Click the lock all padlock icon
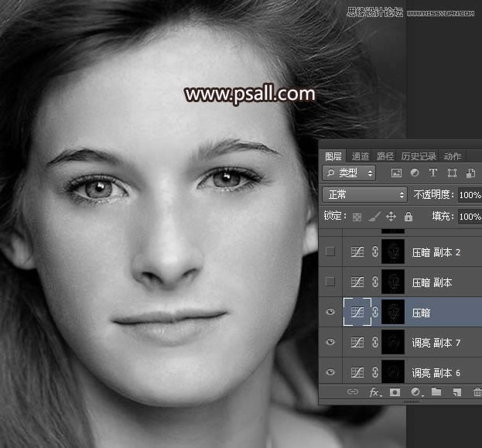 click(x=408, y=217)
